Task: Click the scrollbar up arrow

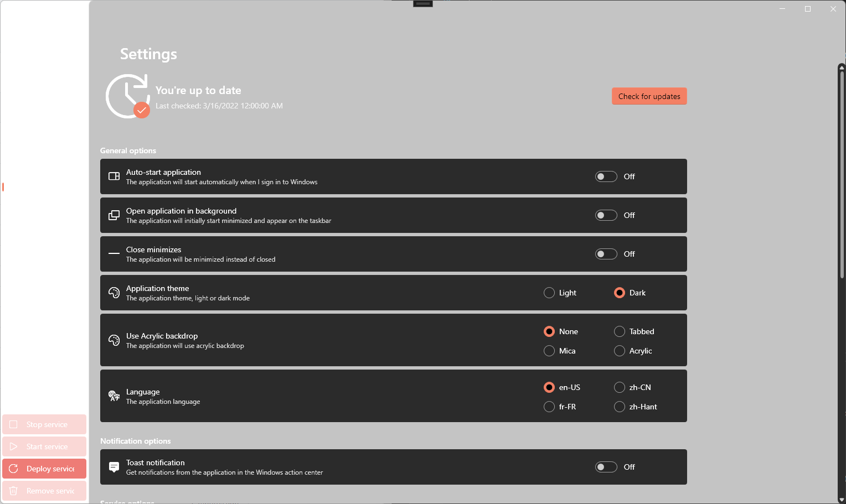Action: 842,67
